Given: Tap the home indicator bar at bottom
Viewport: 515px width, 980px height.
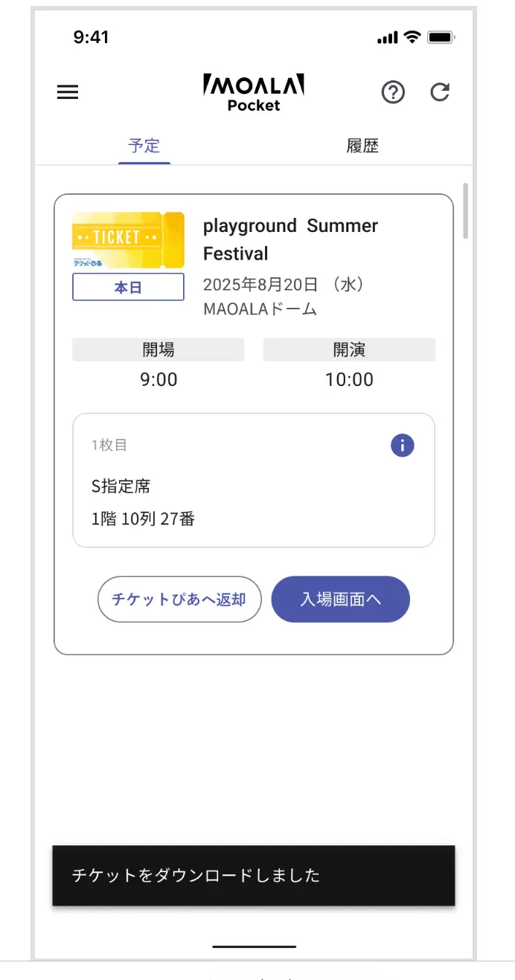Looking at the screenshot, I should tap(253, 947).
